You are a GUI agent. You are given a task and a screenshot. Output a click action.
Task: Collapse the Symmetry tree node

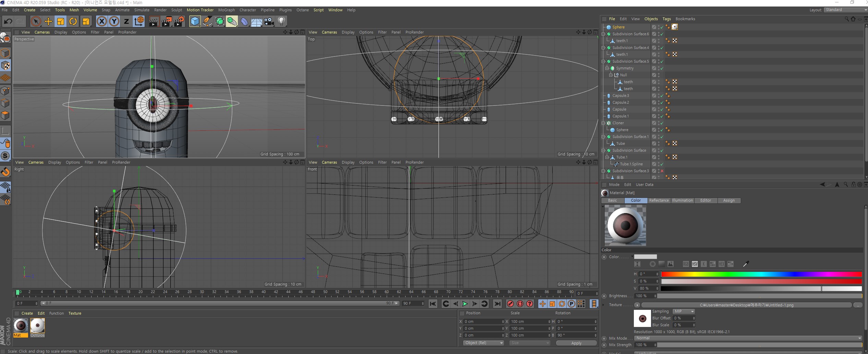click(607, 68)
